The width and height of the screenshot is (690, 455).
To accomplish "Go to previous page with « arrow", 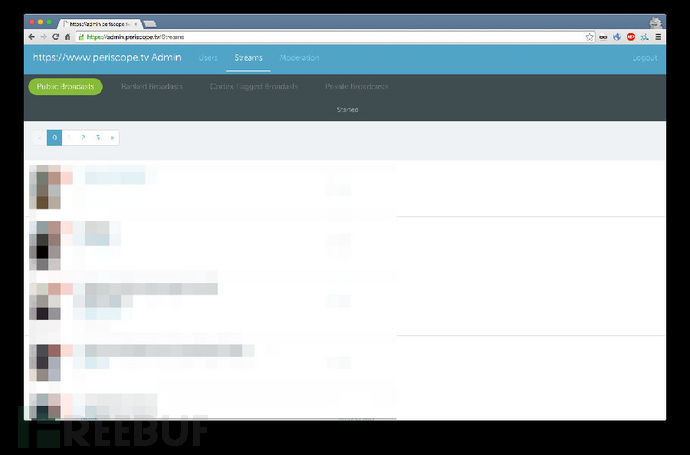I will (x=39, y=138).
